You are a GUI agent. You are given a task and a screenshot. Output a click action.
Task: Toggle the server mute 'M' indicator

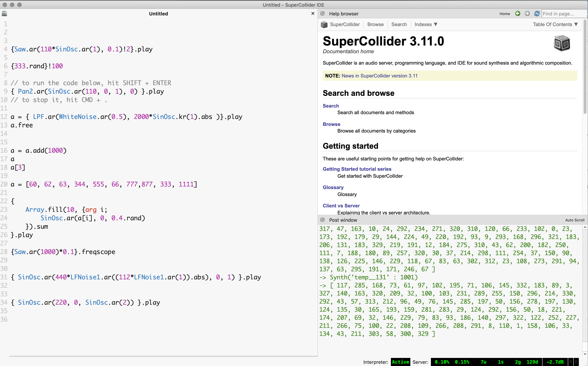click(x=571, y=362)
